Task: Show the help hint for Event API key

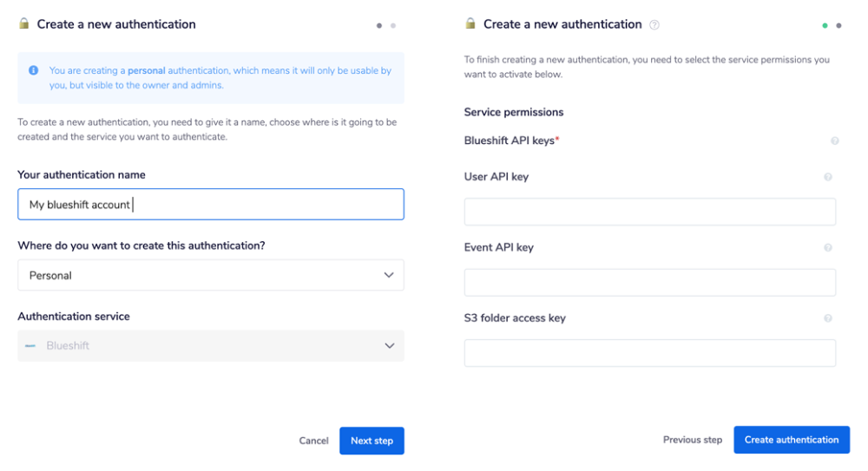Action: click(x=828, y=247)
